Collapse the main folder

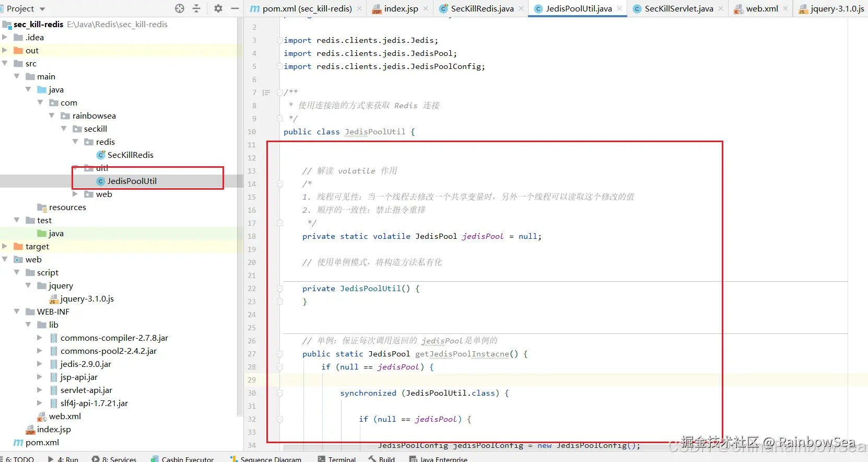17,76
